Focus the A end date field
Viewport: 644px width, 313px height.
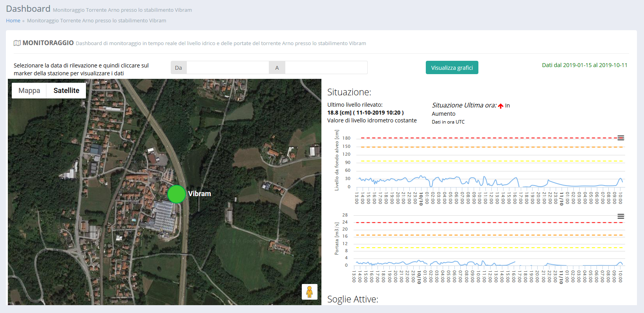click(326, 67)
